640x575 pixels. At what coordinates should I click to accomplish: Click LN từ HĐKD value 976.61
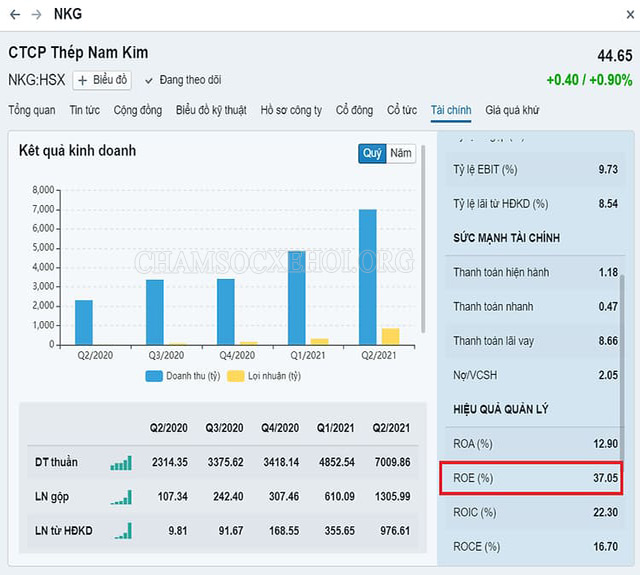pyautogui.click(x=395, y=531)
